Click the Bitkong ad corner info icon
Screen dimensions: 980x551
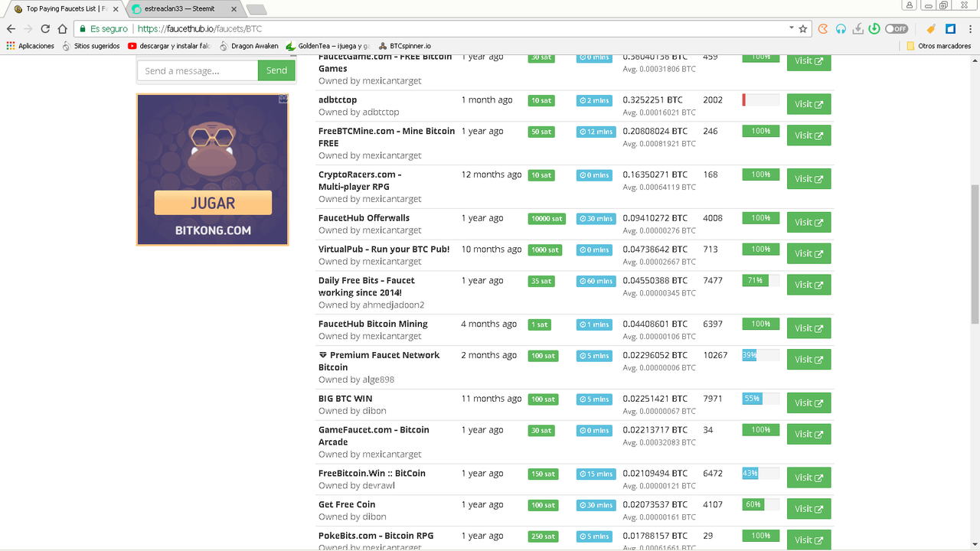click(283, 99)
